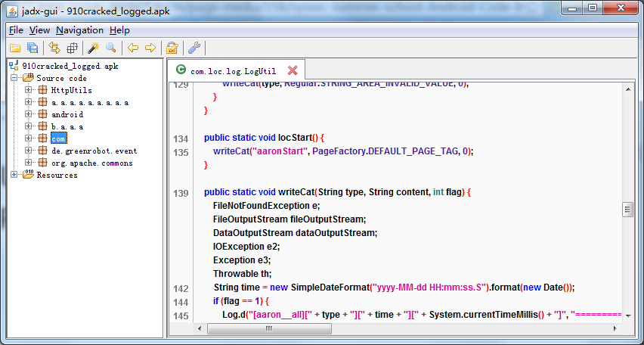
Task: Expand the b.a.a.a package
Action: click(28, 126)
